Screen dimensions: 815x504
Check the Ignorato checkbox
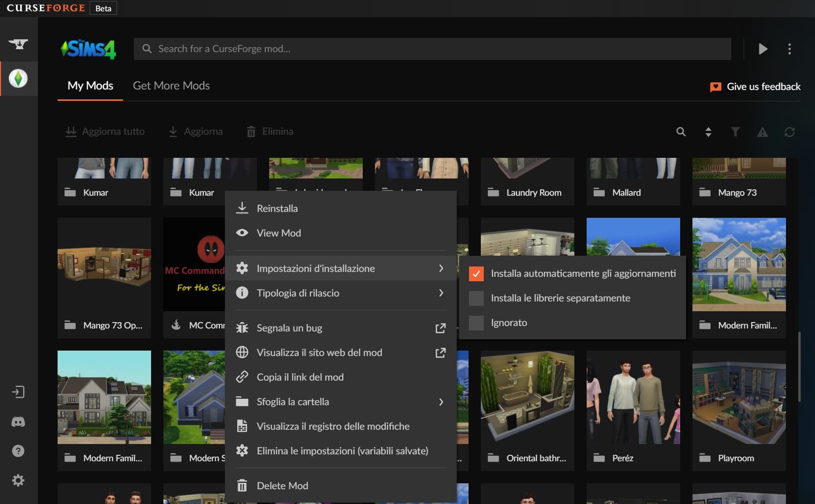[x=476, y=323]
